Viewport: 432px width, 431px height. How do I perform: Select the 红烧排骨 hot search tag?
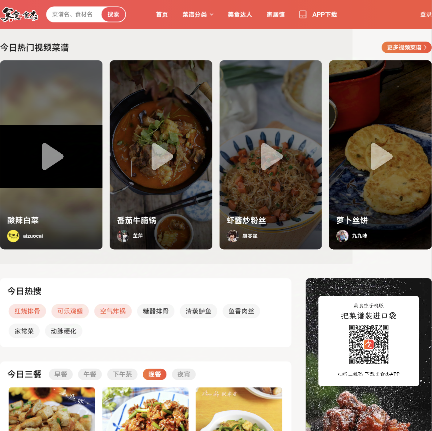(27, 311)
